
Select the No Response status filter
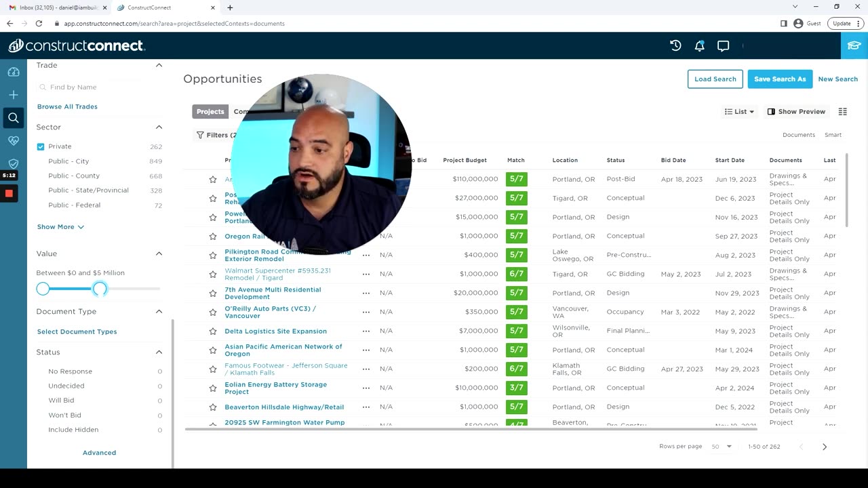[x=70, y=371]
